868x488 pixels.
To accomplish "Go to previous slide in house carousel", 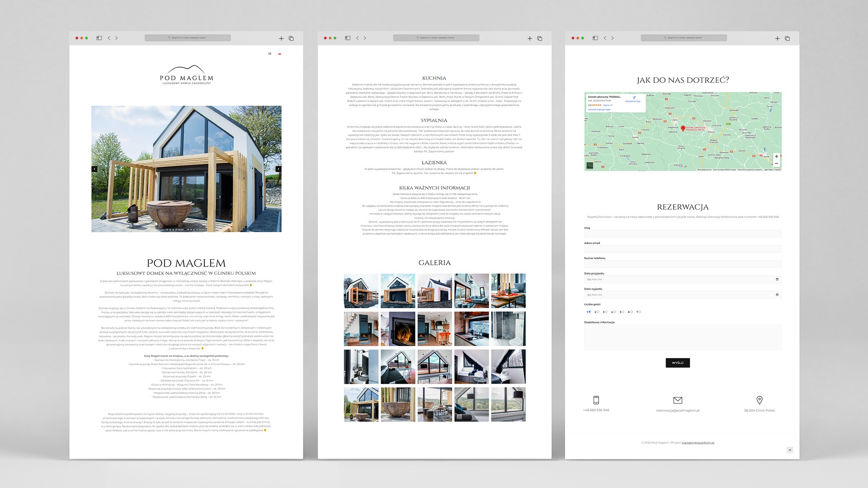I will [x=94, y=169].
